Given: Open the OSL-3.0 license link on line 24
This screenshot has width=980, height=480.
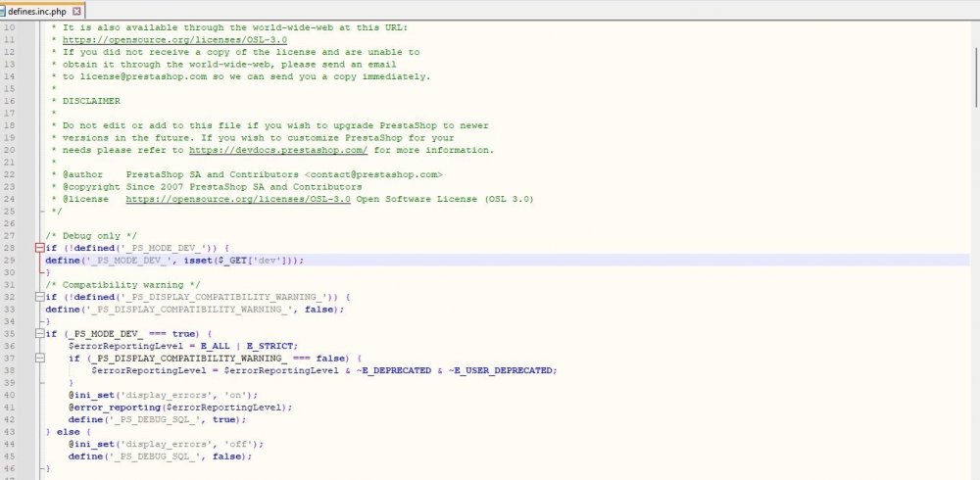Looking at the screenshot, I should (x=238, y=200).
